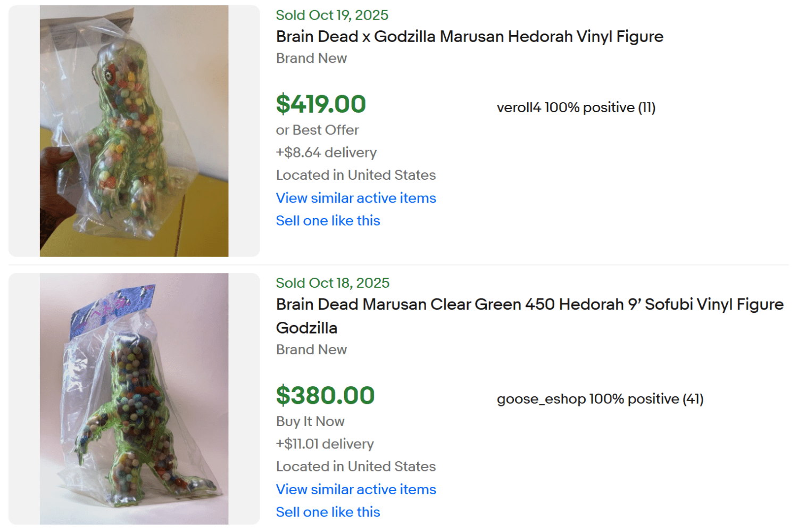Click the $419.00 sold price

pyautogui.click(x=320, y=104)
